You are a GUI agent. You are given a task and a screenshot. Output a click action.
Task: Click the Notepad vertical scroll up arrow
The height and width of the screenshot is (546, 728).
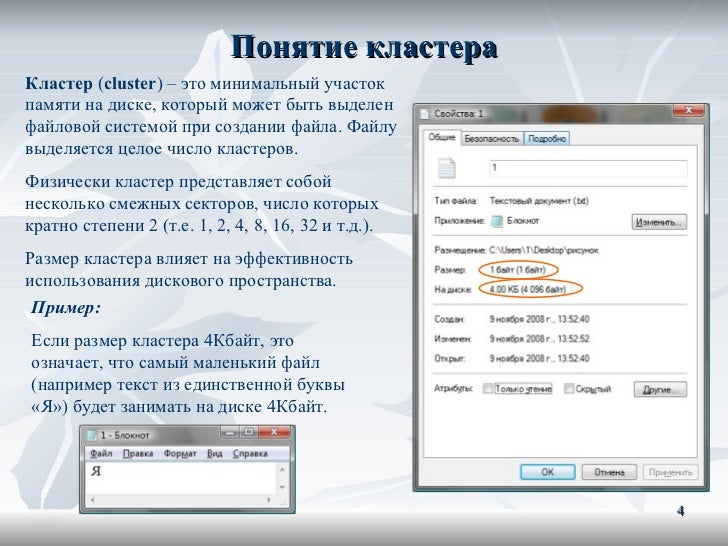pyautogui.click(x=282, y=470)
